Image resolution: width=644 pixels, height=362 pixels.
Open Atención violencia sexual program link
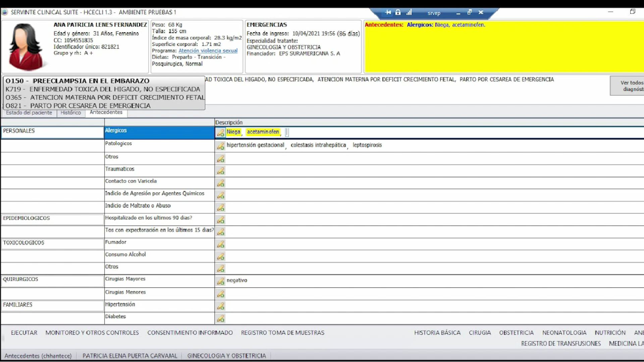click(x=208, y=51)
